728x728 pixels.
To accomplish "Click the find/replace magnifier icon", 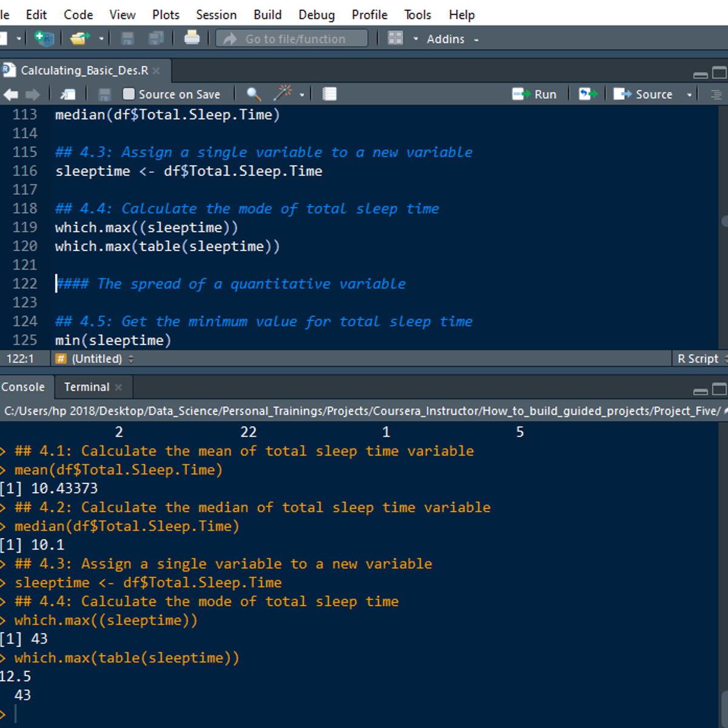I will [254, 94].
